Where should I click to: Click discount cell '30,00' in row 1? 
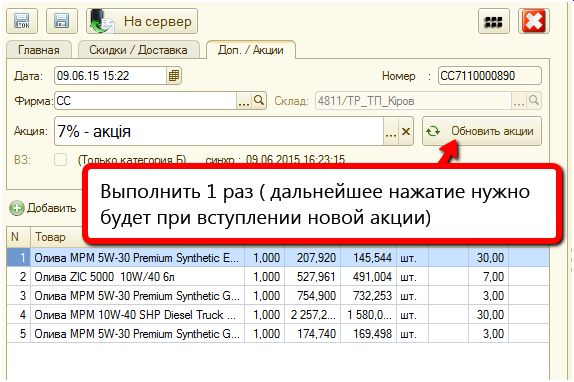pyautogui.click(x=488, y=258)
